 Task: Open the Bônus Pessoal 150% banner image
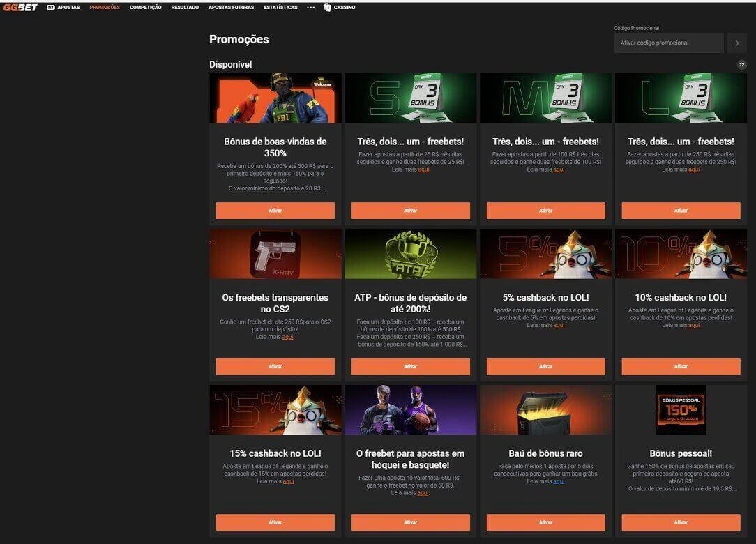681,409
